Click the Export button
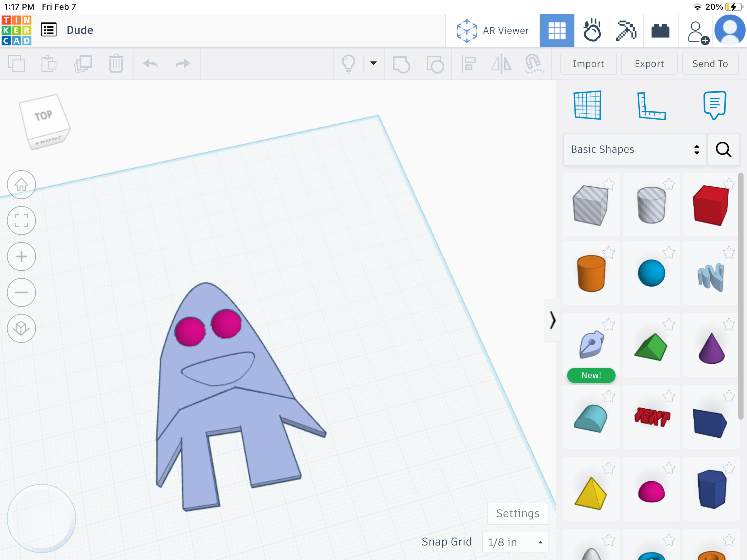The width and height of the screenshot is (747, 560). tap(649, 64)
